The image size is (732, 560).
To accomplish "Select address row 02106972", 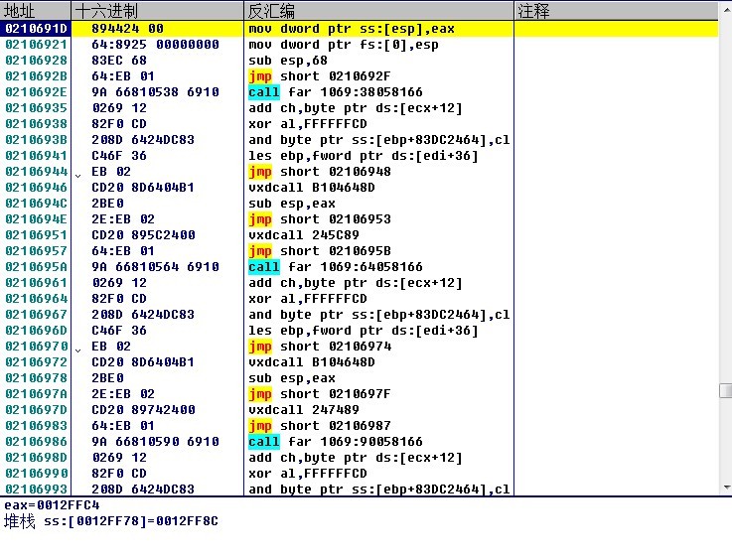I will (x=36, y=361).
